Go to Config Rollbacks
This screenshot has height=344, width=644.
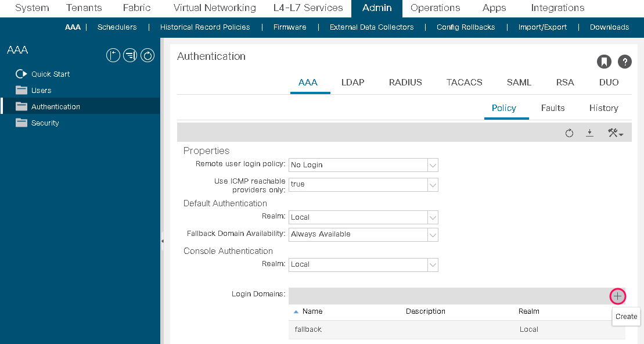[466, 27]
